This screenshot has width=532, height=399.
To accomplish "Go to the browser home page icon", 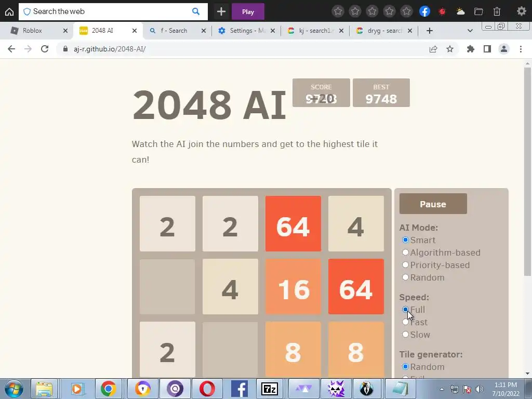I will click(9, 12).
